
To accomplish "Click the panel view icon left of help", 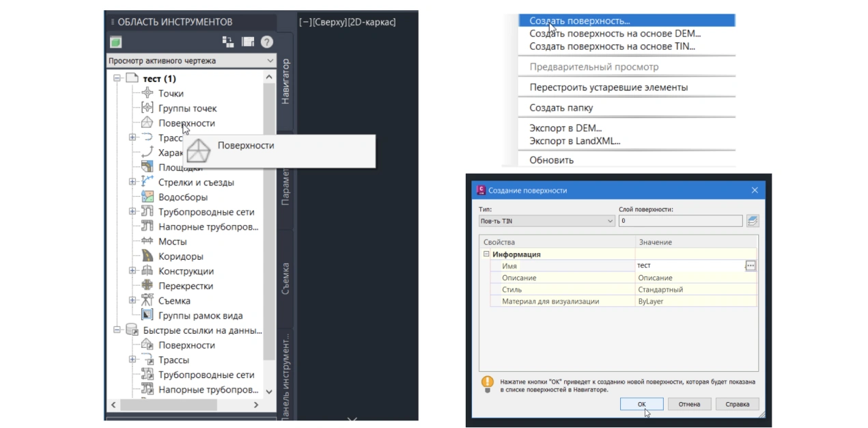I will 247,42.
